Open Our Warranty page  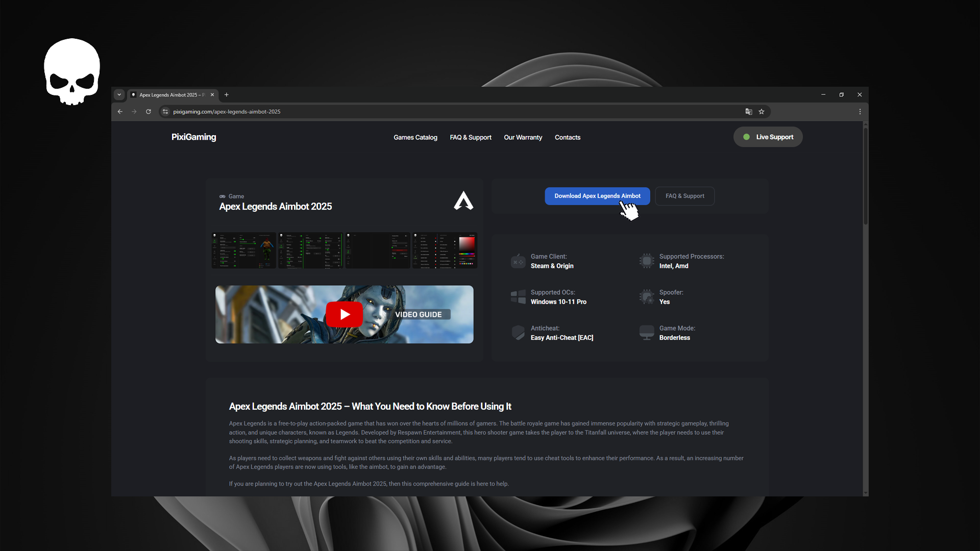click(523, 138)
